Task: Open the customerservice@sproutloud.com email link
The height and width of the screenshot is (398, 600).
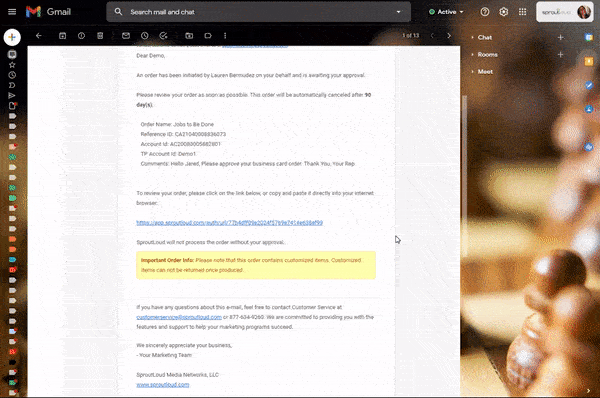Action: point(179,317)
